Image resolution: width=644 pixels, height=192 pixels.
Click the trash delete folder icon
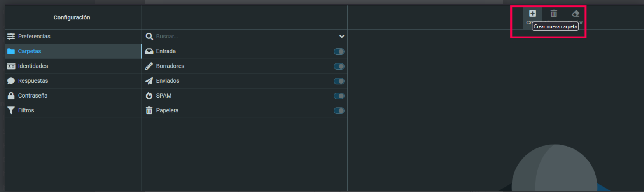[554, 14]
